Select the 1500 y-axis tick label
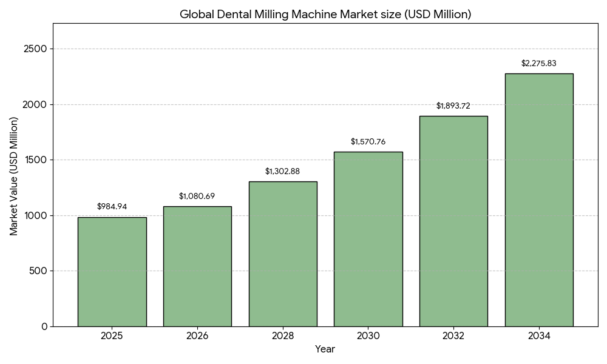The height and width of the screenshot is (364, 607). pyautogui.click(x=36, y=160)
